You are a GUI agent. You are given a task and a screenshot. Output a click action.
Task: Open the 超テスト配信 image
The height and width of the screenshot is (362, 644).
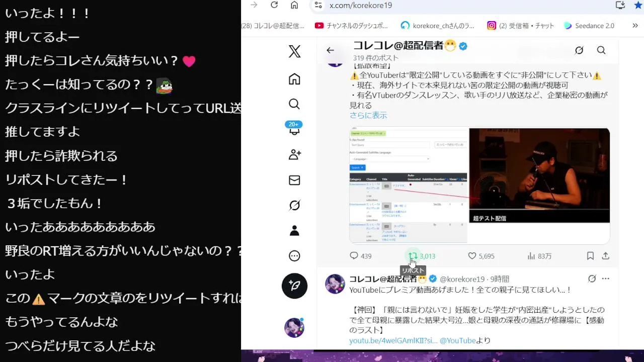(x=539, y=175)
